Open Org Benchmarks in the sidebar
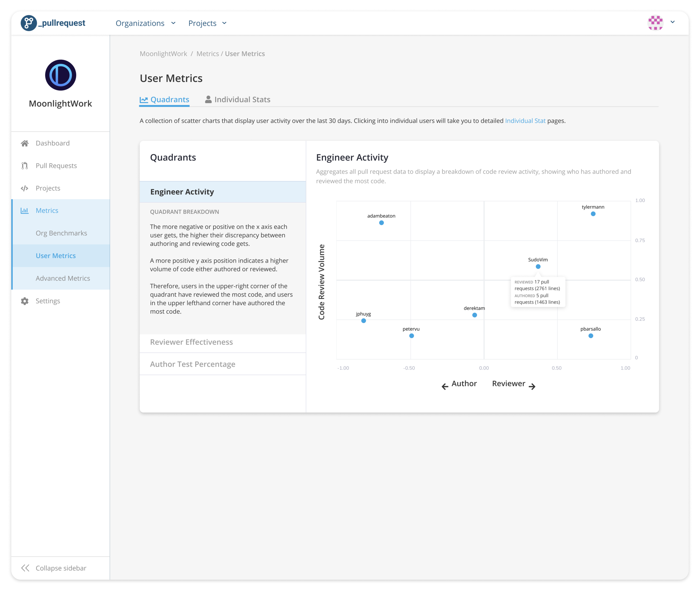 coord(61,233)
